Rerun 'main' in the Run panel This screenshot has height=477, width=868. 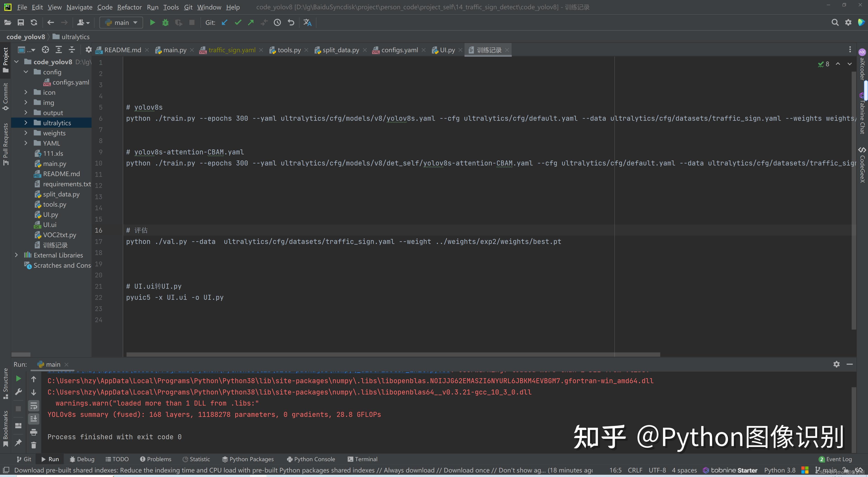pos(18,379)
